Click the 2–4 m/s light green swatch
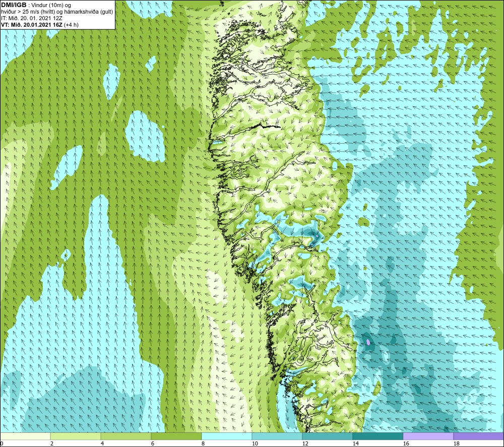Viewport: 504px width, 447px height. [x=76, y=436]
